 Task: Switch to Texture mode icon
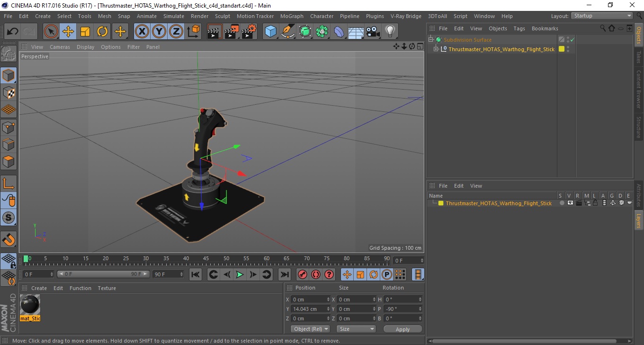pyautogui.click(x=9, y=92)
